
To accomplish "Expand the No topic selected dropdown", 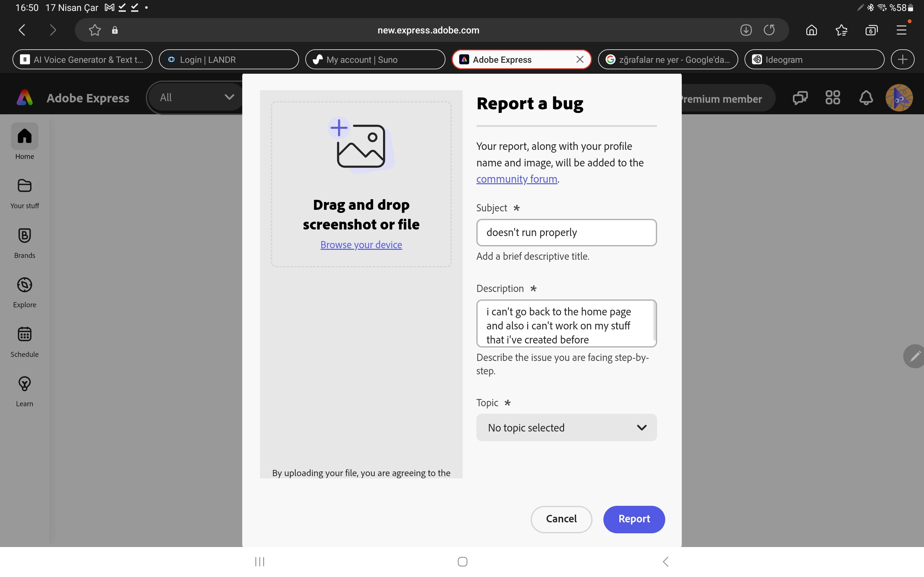I will (566, 427).
